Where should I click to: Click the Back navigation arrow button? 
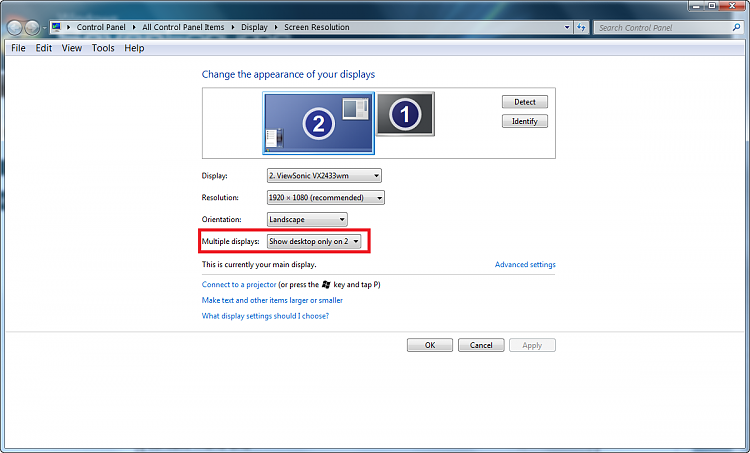[x=15, y=28]
